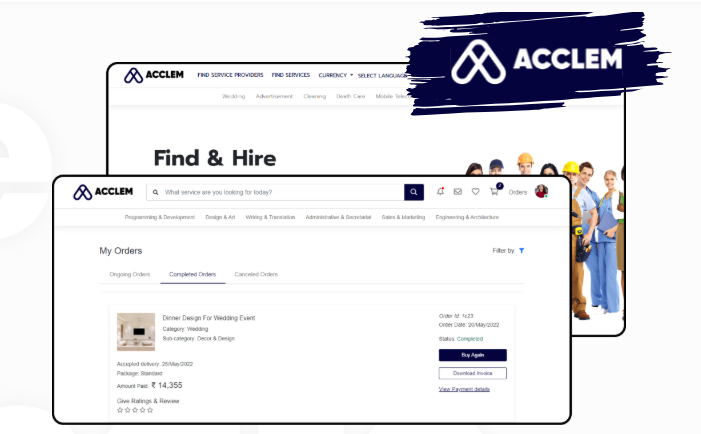Viewport: 701px width, 434px height.
Task: Switch to the Ongoing Orders tab
Action: 130,274
